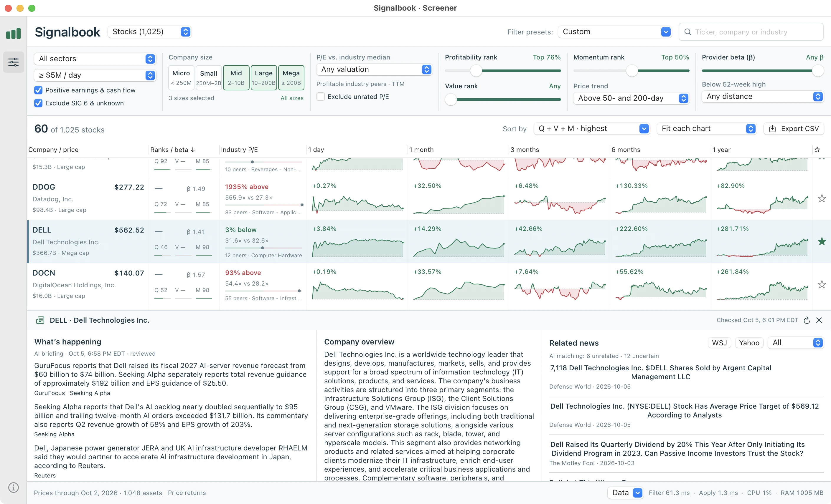Deselect the Mid company size button
Viewport: 831px width, 504px height.
[x=236, y=77]
